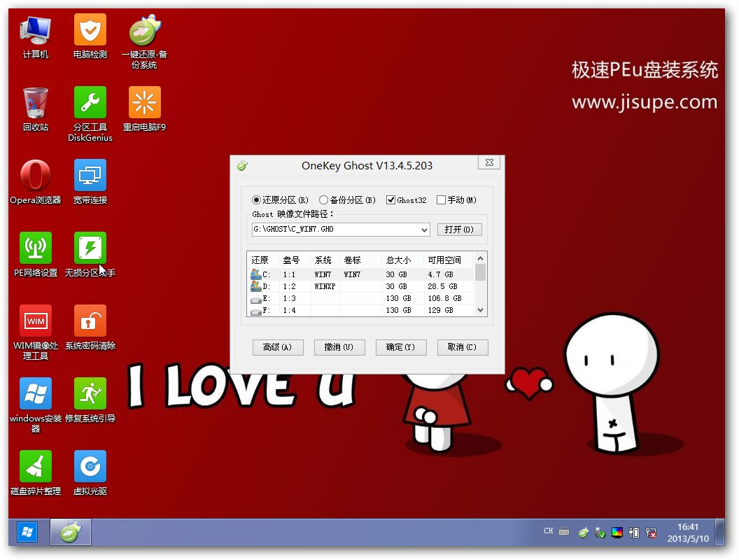Open the PE网络设置 icon
Viewport: 739px width, 560px height.
(36, 255)
